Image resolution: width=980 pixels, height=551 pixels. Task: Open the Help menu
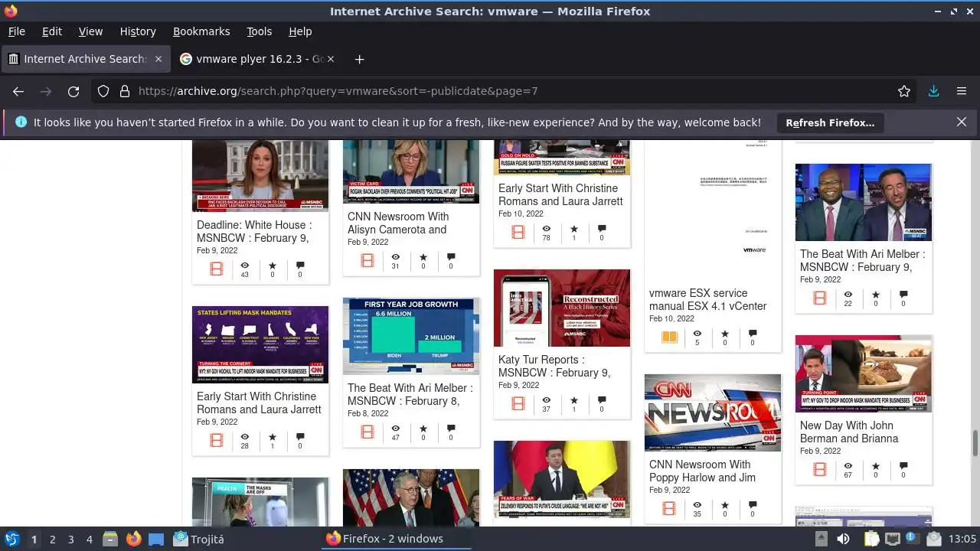point(300,31)
